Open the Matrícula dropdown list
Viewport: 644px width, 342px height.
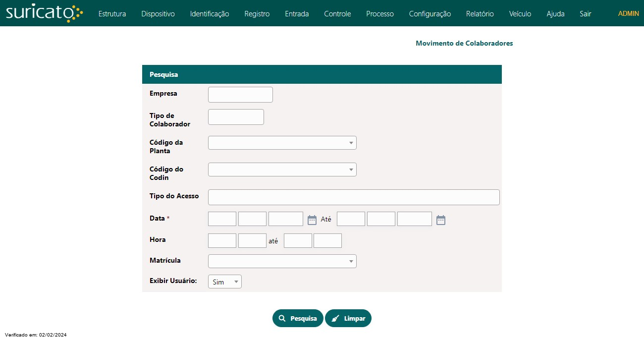pyautogui.click(x=282, y=261)
